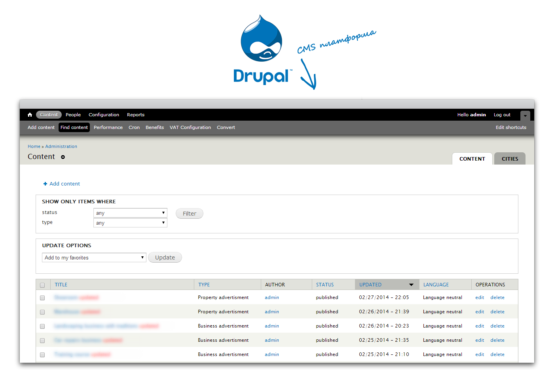Screen dimensions: 554x392
Task: Click edit in the 21:39 row
Action: point(480,312)
